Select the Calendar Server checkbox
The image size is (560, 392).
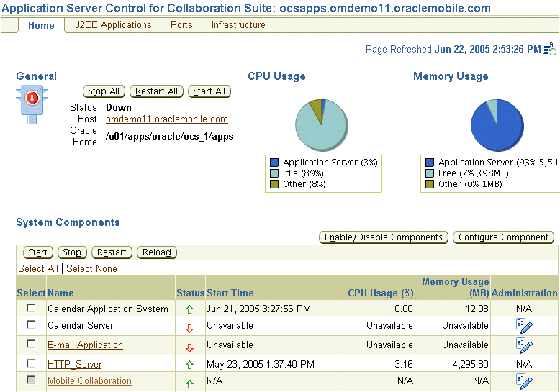[31, 325]
